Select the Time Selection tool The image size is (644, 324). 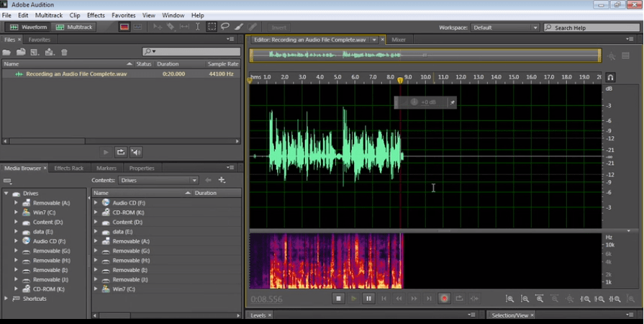(198, 27)
